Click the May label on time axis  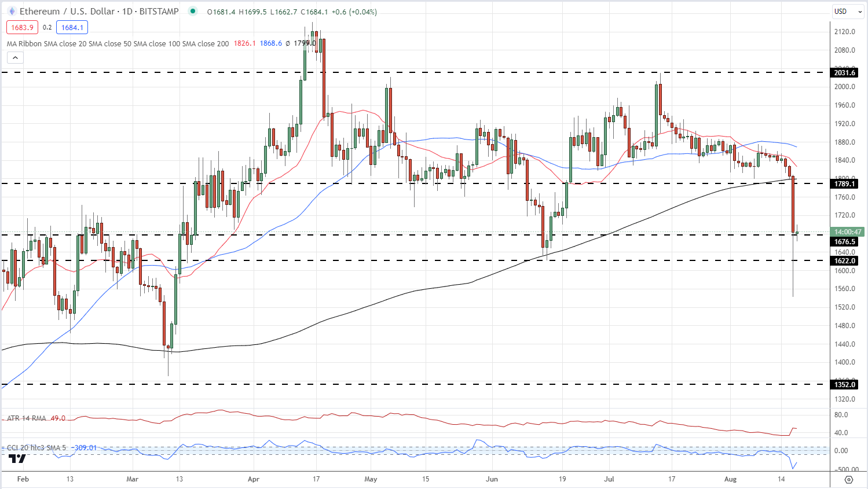371,479
